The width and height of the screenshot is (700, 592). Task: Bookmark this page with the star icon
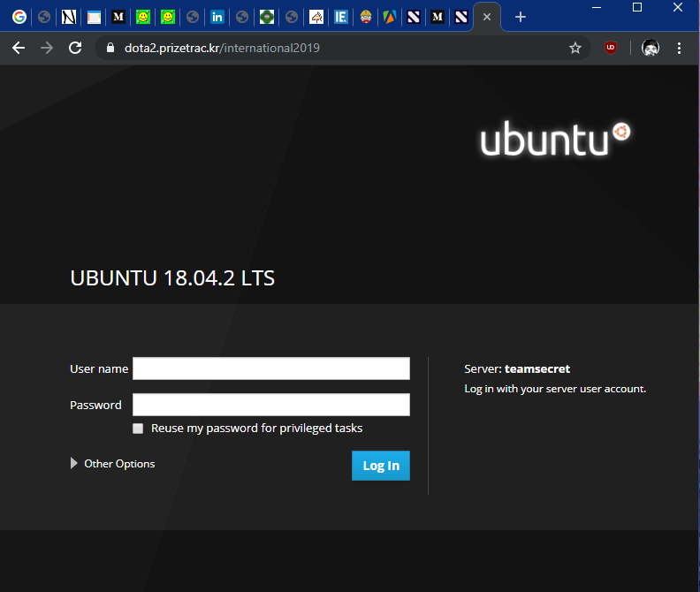point(575,48)
